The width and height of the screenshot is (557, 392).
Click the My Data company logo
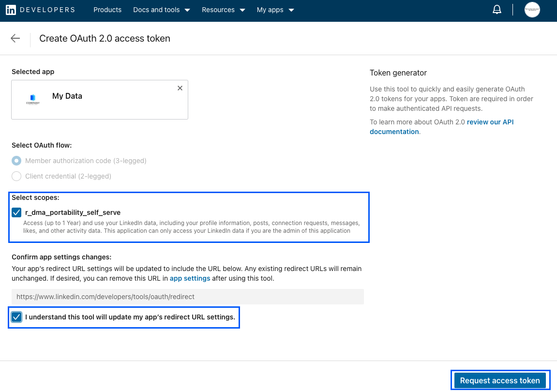pos(33,99)
